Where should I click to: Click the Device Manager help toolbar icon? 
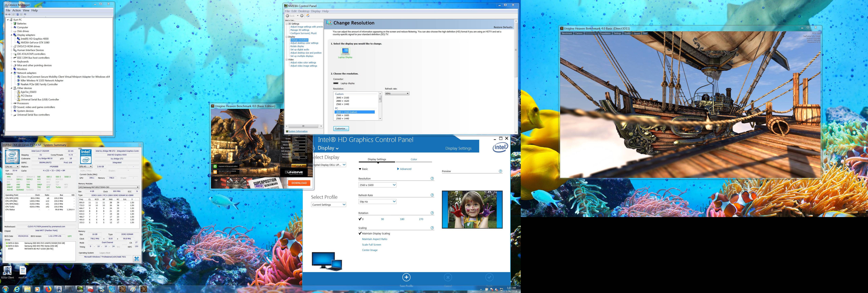point(18,15)
